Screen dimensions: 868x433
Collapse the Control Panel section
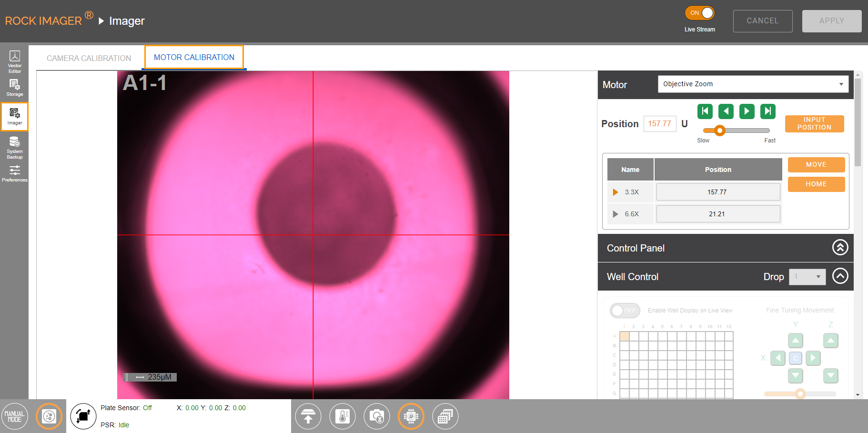point(840,248)
